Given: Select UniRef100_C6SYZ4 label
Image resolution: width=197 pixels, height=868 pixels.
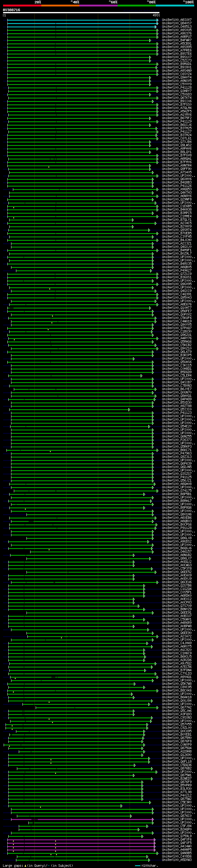Looking at the screenshot, I should click(x=177, y=74).
